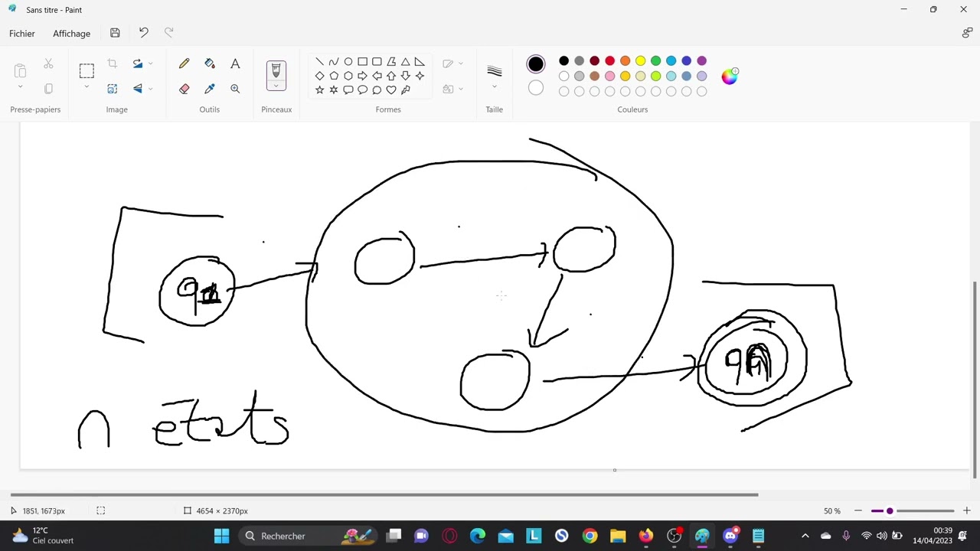The image size is (980, 551).
Task: Click the Flip image icon
Action: point(137,89)
